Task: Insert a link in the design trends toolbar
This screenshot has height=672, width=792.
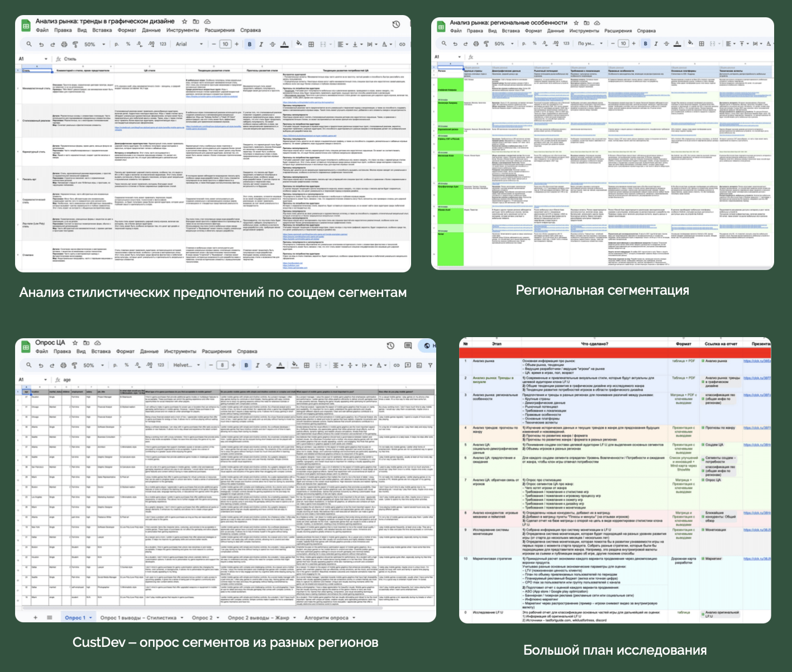Action: (402, 44)
